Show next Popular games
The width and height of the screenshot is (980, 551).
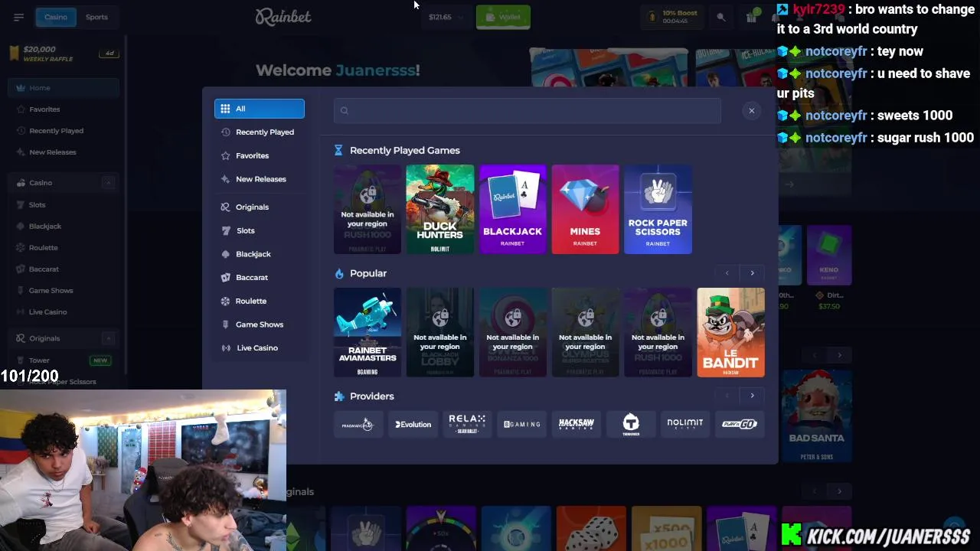(x=752, y=273)
